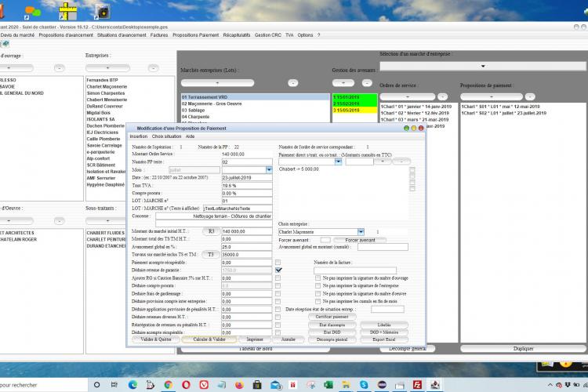Click the Calculer & Valider button
The height and width of the screenshot is (392, 588).
(x=209, y=339)
